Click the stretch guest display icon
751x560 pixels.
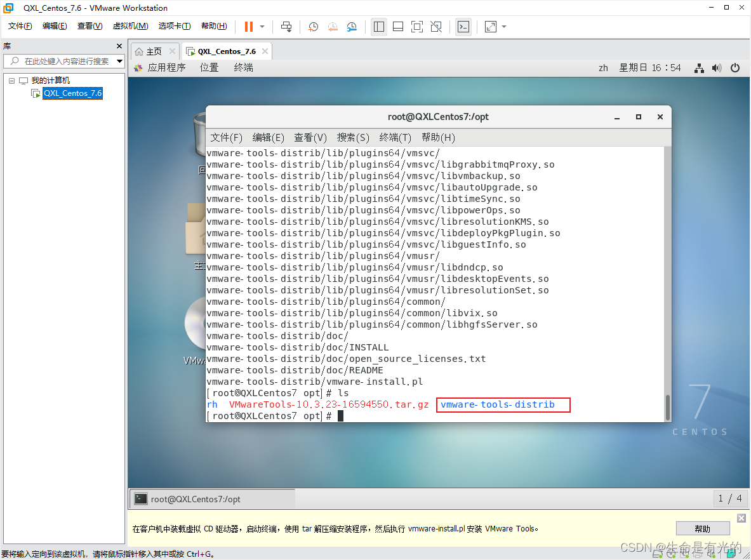coord(491,27)
